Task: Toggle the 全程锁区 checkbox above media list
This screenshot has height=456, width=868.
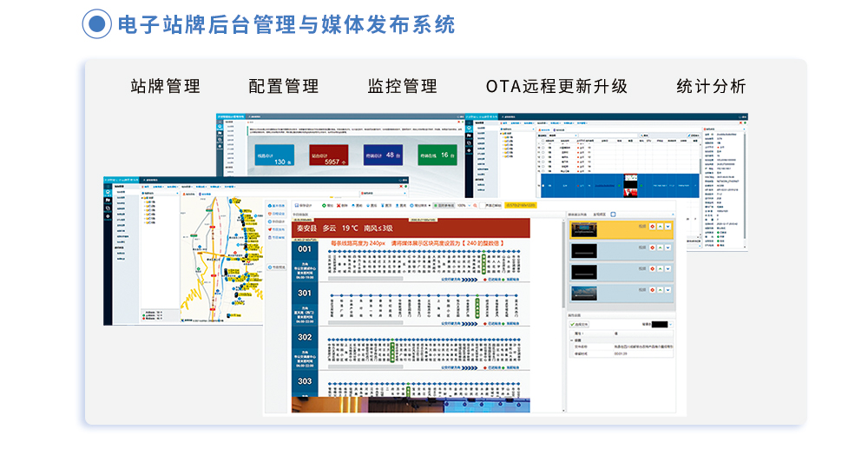Action: [x=613, y=215]
